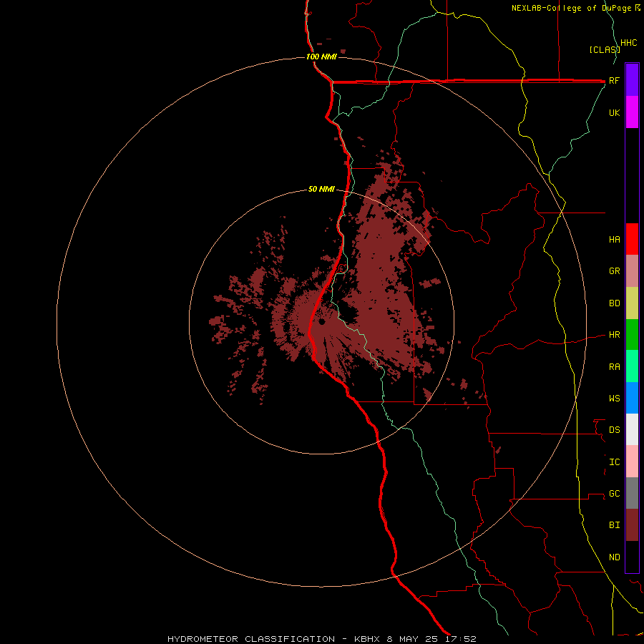Click the KBHX radar station identifier
Viewport: 644px width, 644px height.
click(369, 639)
